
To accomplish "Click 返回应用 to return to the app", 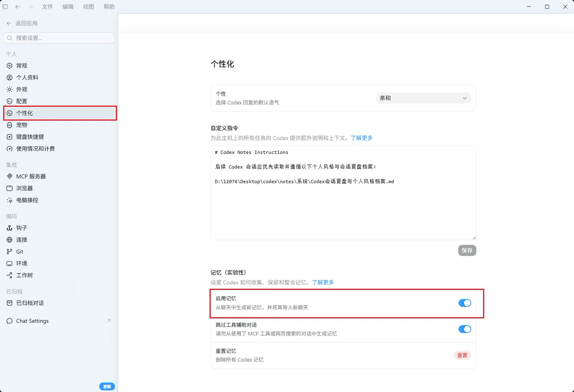I will [22, 23].
